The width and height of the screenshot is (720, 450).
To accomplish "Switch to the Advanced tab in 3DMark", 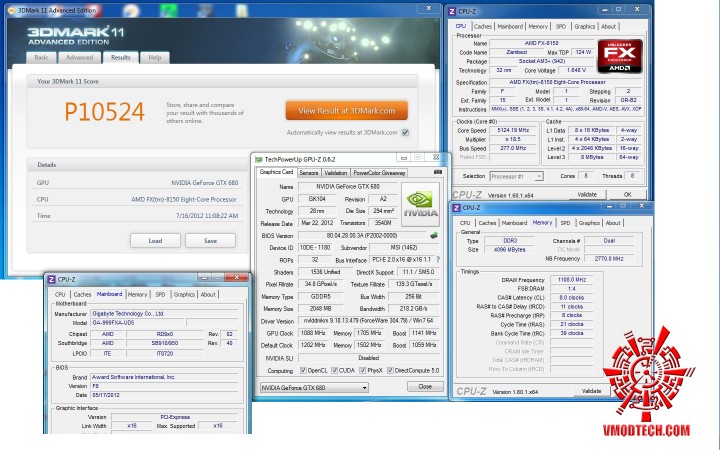I will tap(79, 57).
